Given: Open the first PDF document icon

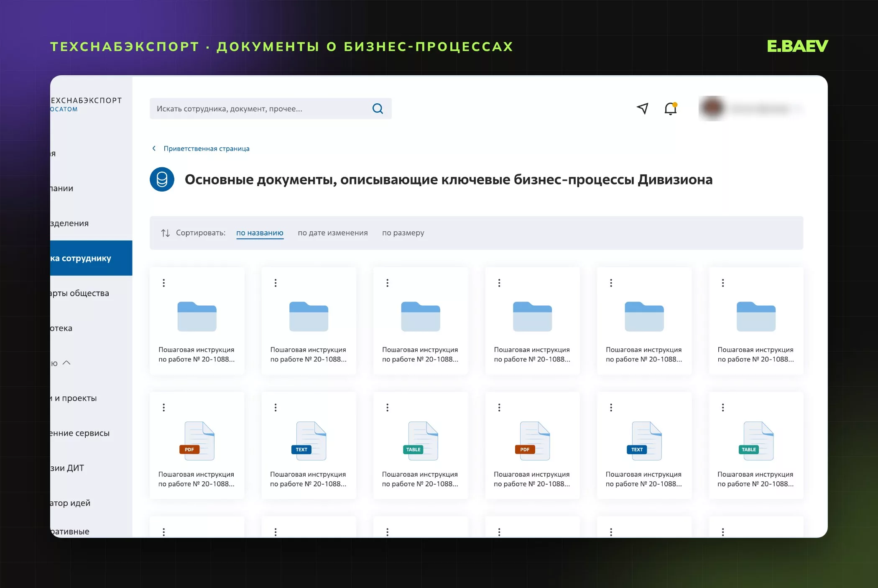Looking at the screenshot, I should tap(197, 441).
